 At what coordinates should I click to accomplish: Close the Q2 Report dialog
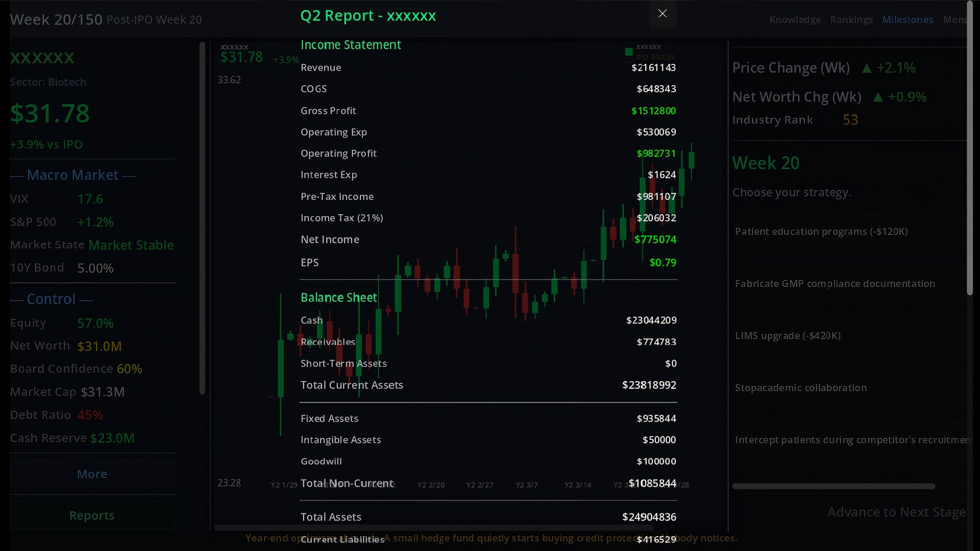pos(663,14)
